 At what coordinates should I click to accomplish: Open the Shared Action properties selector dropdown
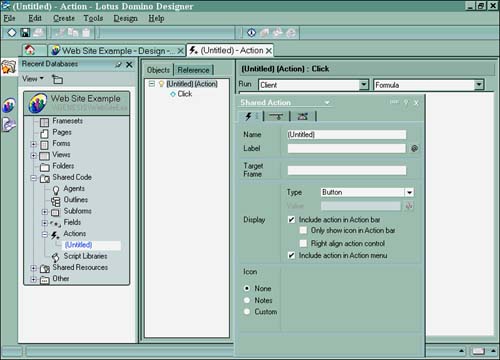coord(327,103)
